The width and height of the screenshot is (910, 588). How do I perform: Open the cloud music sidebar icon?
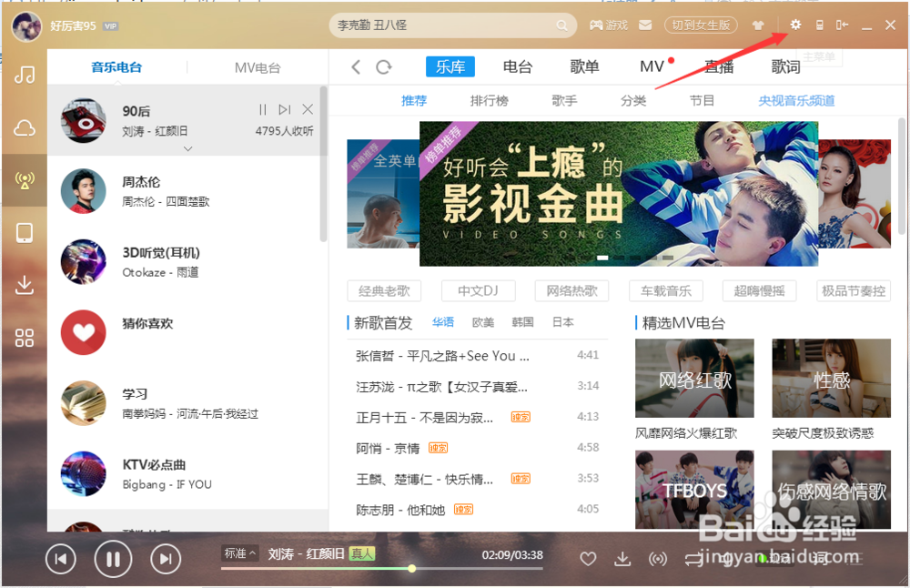25,127
